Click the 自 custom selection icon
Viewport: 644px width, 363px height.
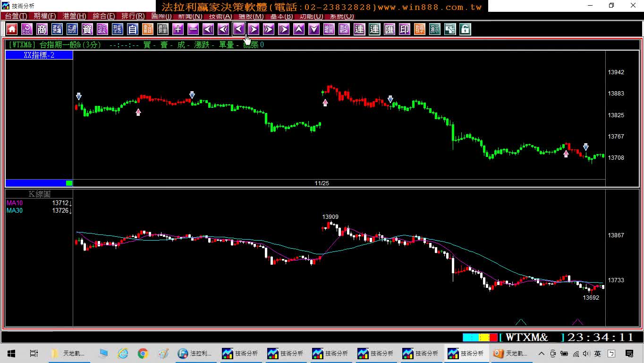click(x=133, y=29)
